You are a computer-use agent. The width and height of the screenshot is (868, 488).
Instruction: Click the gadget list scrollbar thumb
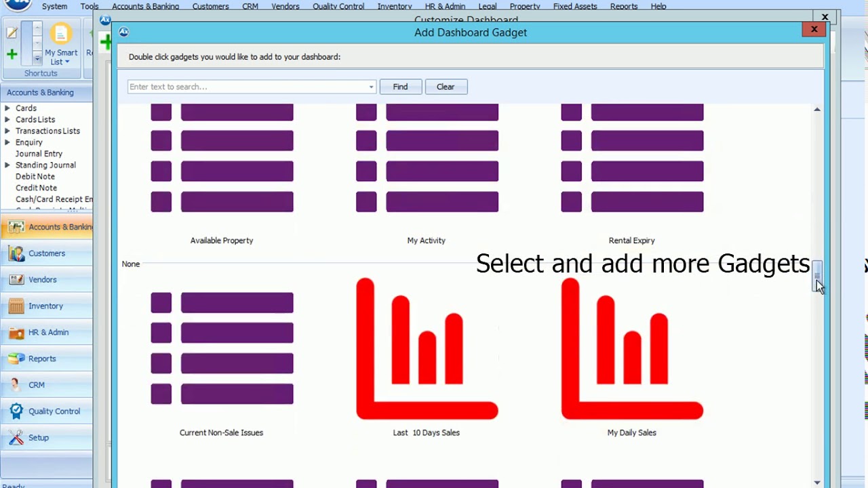point(818,277)
